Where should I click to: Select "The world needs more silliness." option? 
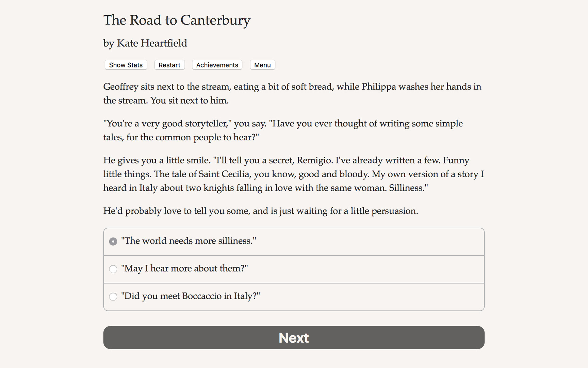point(189,241)
